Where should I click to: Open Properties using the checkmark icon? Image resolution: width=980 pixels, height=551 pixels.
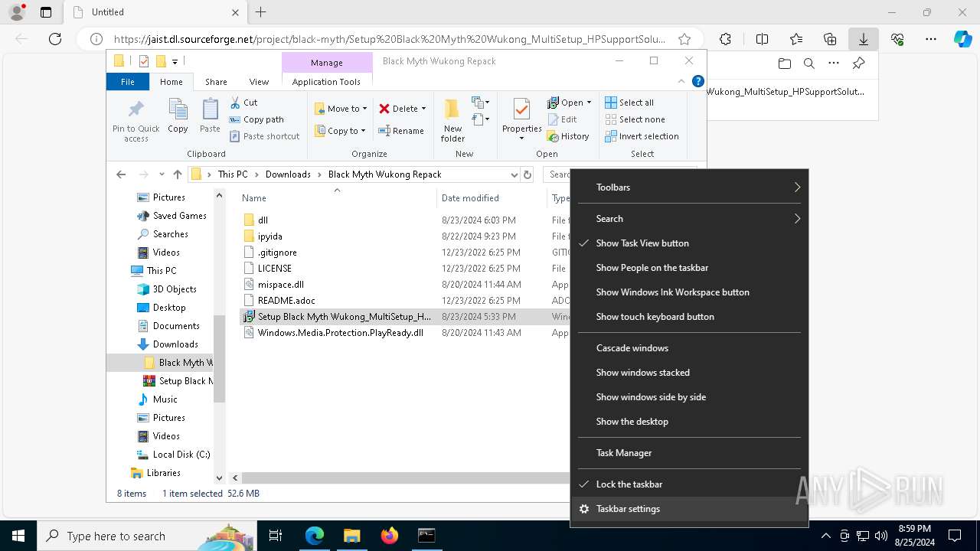(x=521, y=109)
